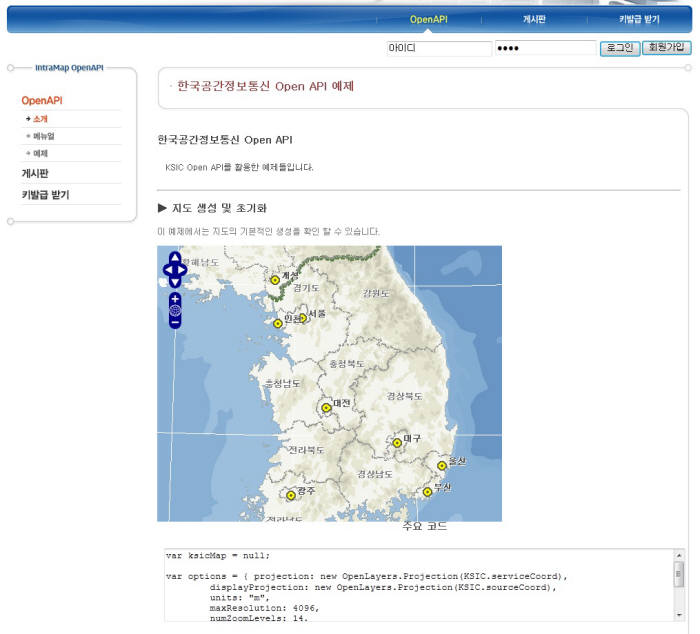The image size is (700, 634).
Task: Select the 부산 city marker
Action: tap(427, 492)
